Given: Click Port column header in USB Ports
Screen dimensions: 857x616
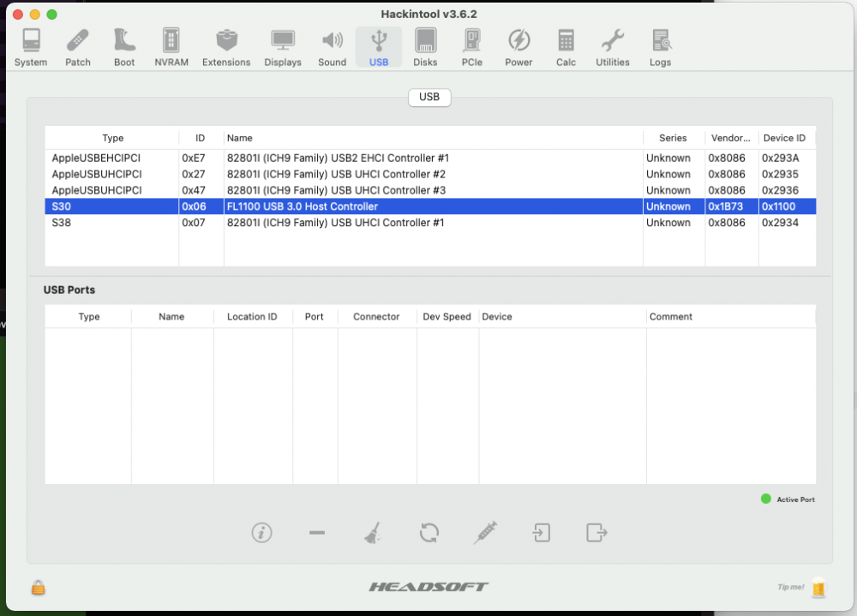Looking at the screenshot, I should point(315,317).
